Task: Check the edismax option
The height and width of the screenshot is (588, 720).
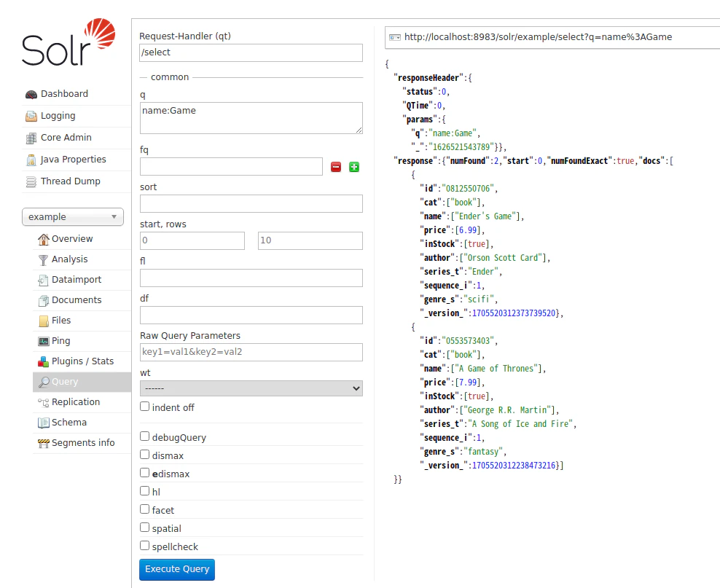Action: [x=144, y=473]
